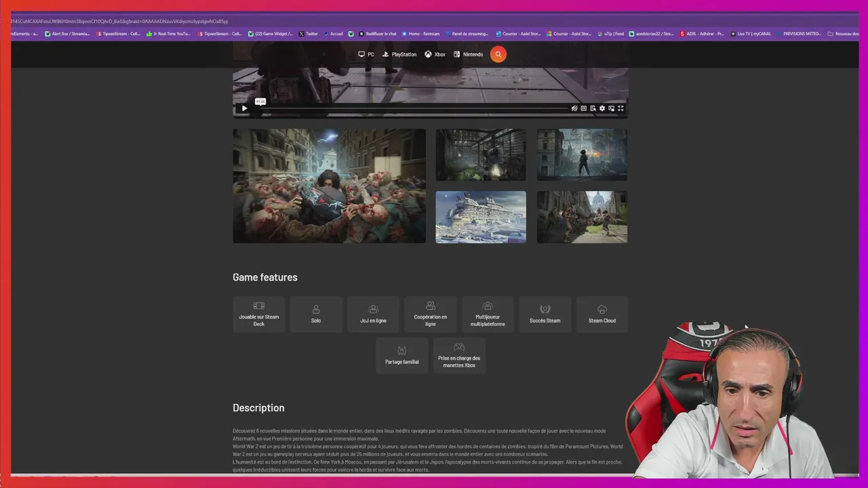
Task: Select the Coopération en ligne feature
Action: tap(431, 314)
